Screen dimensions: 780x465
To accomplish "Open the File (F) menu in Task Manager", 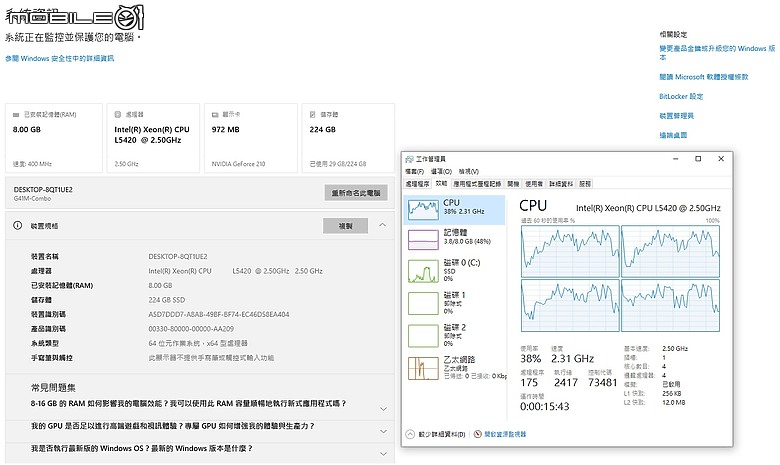I will [414, 172].
